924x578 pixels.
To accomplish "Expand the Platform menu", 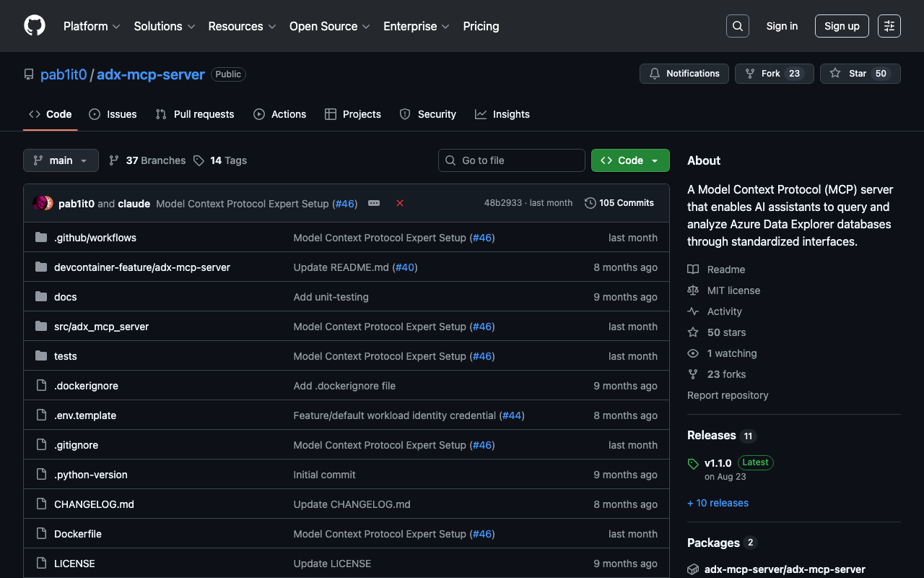I will pyautogui.click(x=92, y=26).
